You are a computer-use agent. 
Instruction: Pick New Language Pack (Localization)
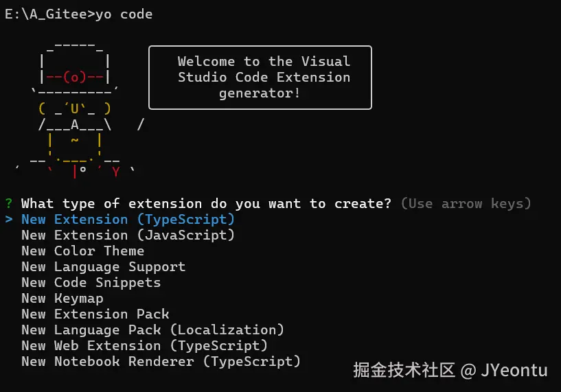[152, 330]
